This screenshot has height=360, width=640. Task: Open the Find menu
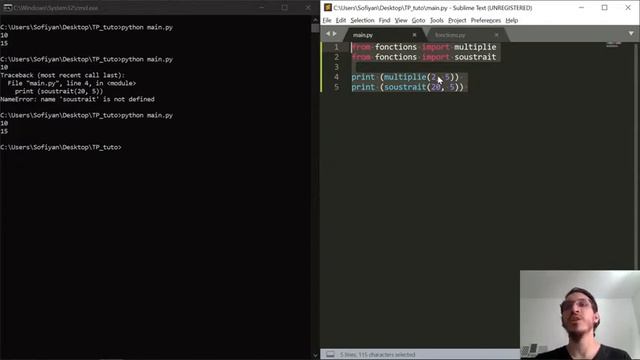pyautogui.click(x=384, y=20)
